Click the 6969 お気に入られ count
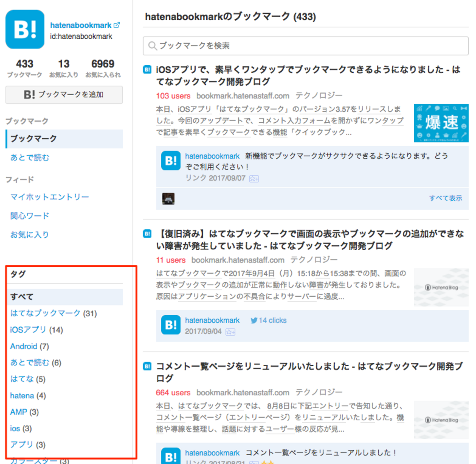 tap(103, 68)
